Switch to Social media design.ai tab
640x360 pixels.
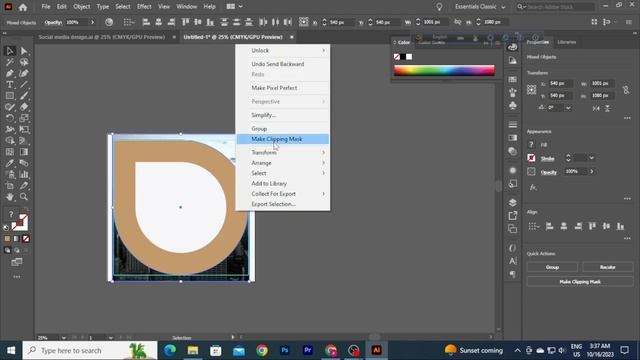(x=102, y=37)
